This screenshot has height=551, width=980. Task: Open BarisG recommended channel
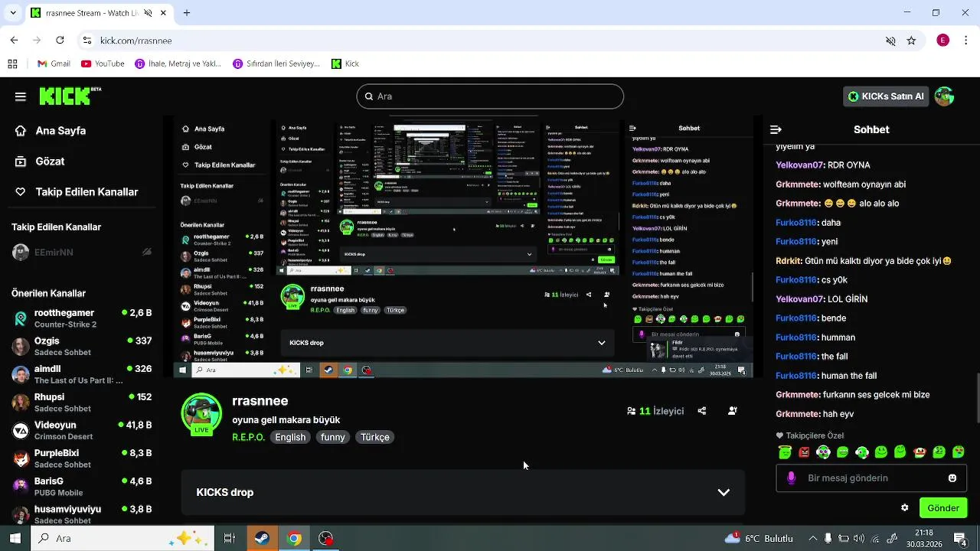tap(82, 487)
